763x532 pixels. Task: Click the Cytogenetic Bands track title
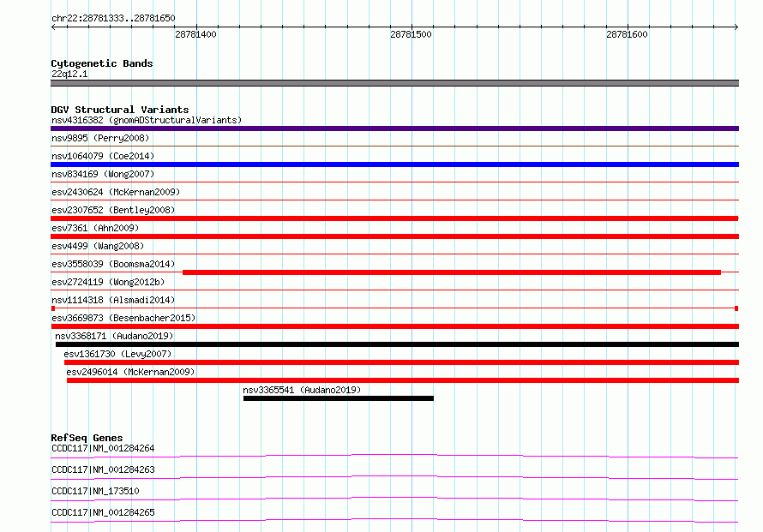(102, 63)
